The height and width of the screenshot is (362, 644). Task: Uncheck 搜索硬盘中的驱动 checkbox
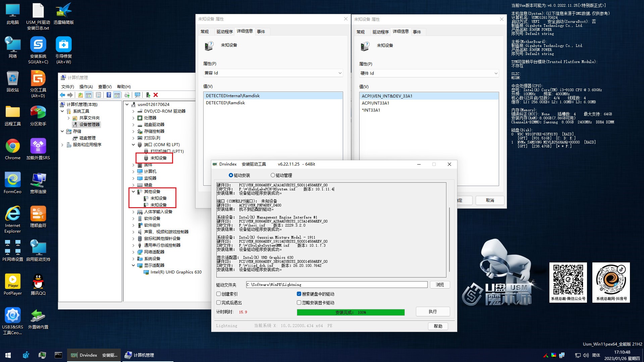pos(299,294)
